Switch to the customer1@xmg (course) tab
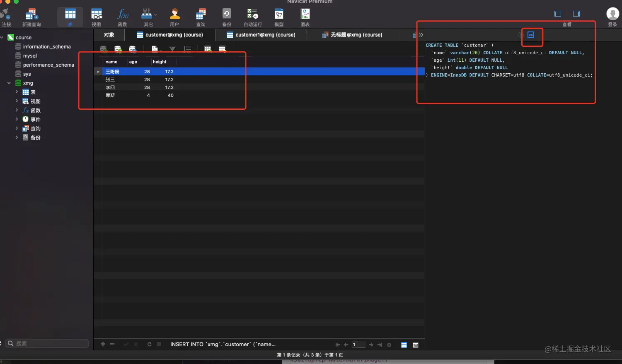 click(261, 35)
